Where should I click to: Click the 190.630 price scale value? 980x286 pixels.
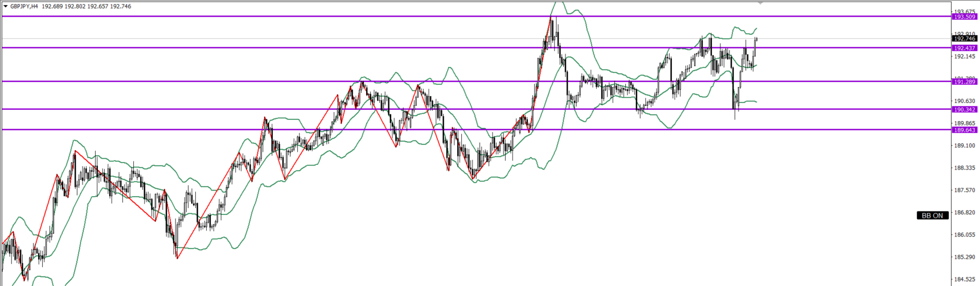pos(965,101)
